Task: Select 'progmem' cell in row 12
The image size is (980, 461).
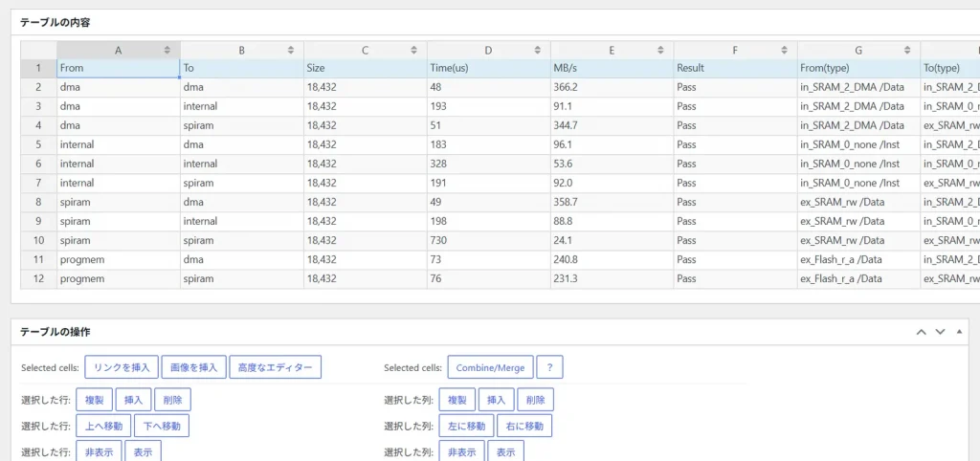Action: (119, 279)
